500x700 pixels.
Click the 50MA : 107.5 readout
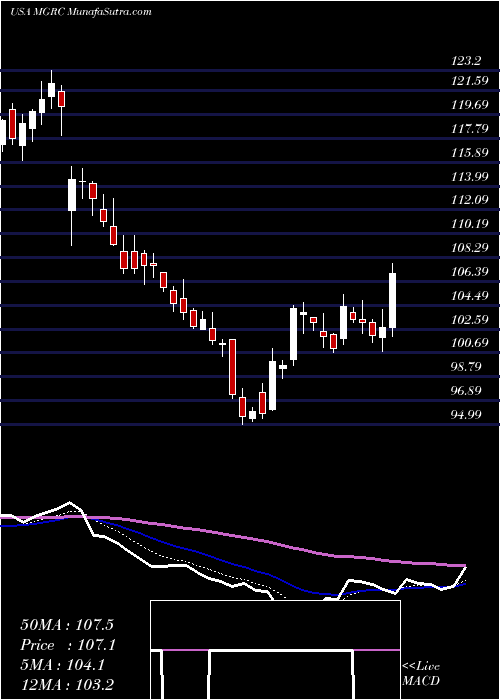pos(68,624)
